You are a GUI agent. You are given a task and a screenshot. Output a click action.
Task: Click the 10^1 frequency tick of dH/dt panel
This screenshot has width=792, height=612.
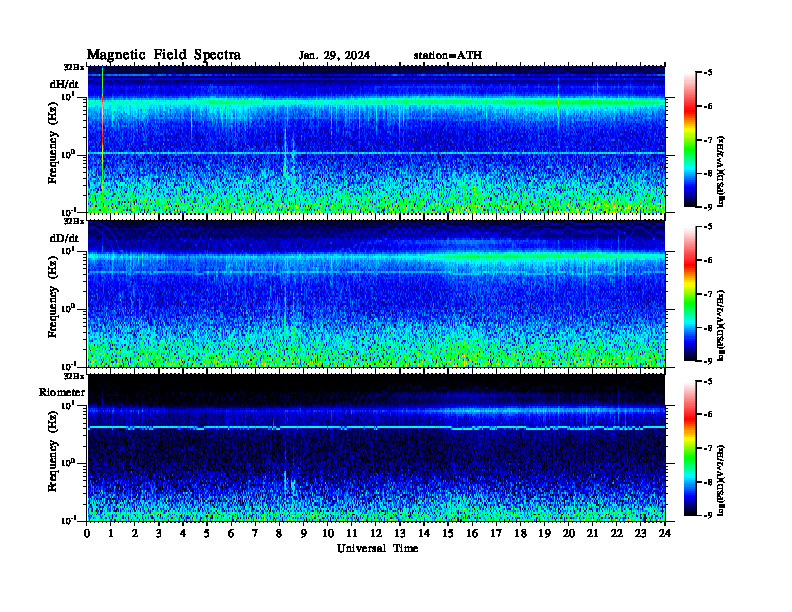(68, 96)
